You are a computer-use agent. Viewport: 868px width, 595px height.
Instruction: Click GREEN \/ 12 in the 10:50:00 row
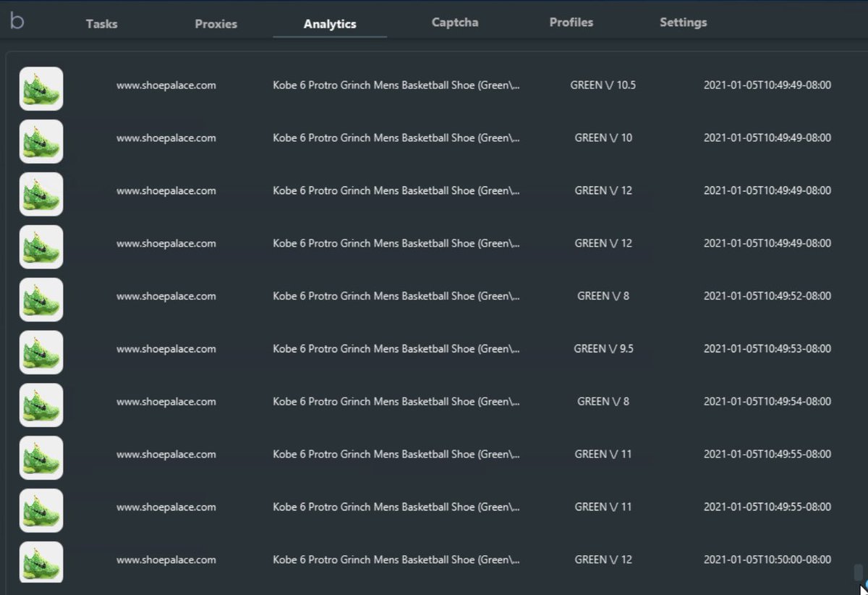[603, 560]
